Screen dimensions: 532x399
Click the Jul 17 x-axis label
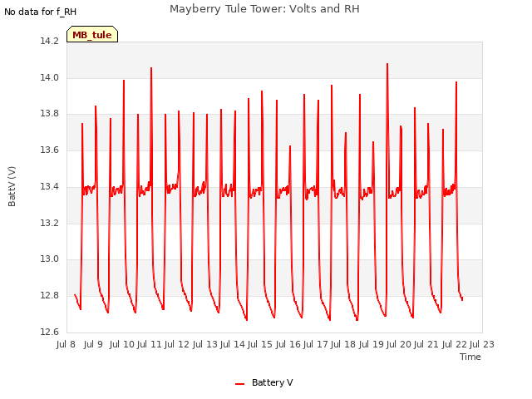pos(316,344)
